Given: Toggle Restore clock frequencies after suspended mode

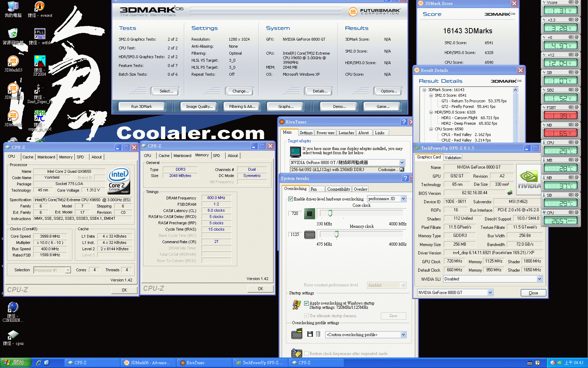Looking at the screenshot, I should [x=306, y=354].
